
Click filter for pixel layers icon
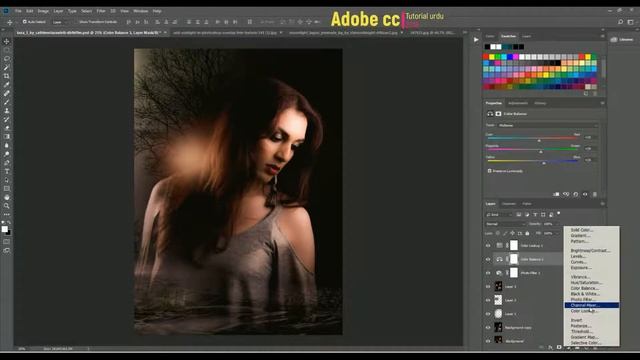(x=519, y=215)
